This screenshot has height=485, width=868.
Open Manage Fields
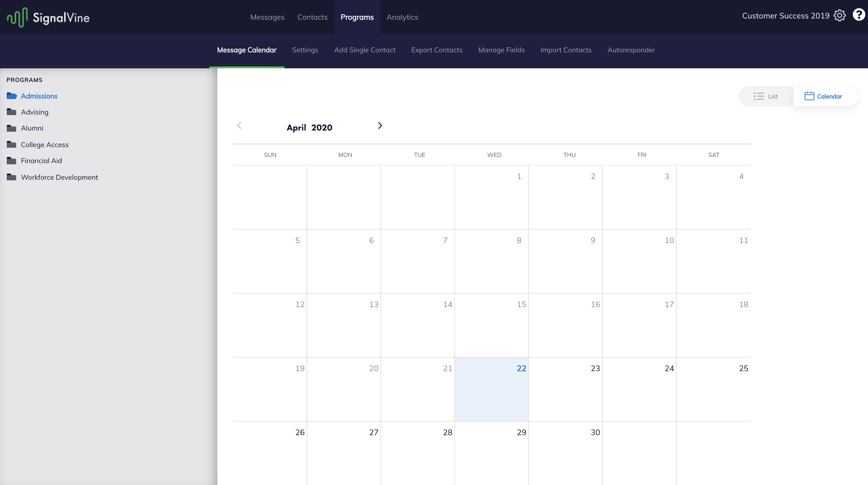pyautogui.click(x=501, y=50)
